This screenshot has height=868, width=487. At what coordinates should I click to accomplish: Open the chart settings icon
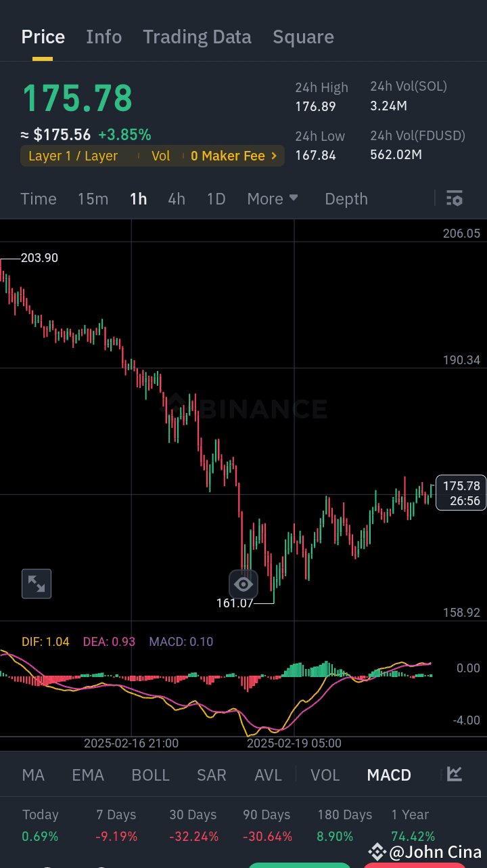pyautogui.click(x=455, y=198)
